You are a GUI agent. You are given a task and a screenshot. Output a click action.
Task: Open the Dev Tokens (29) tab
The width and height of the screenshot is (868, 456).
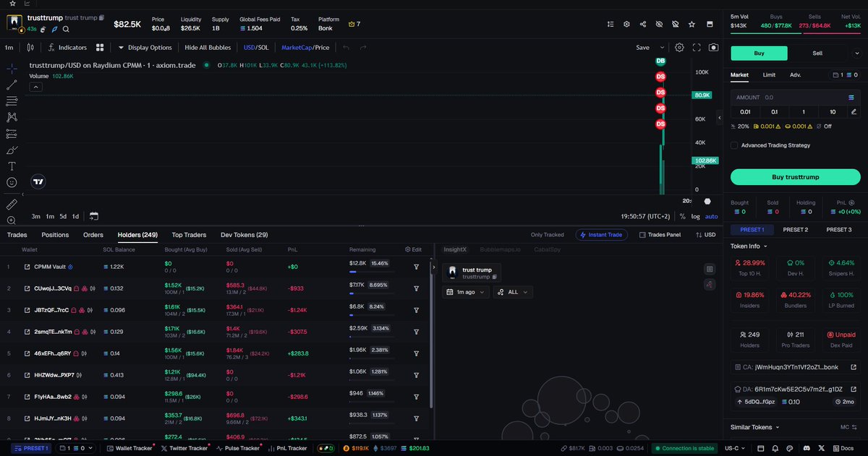[x=244, y=235]
